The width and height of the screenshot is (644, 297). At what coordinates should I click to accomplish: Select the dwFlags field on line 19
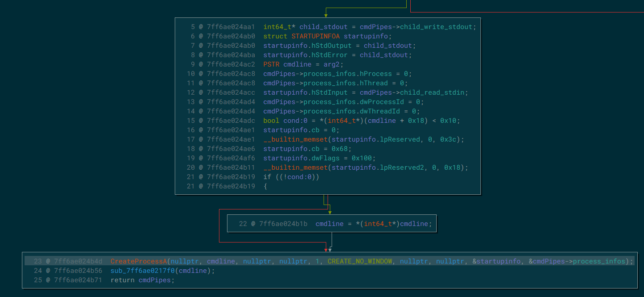[325, 158]
